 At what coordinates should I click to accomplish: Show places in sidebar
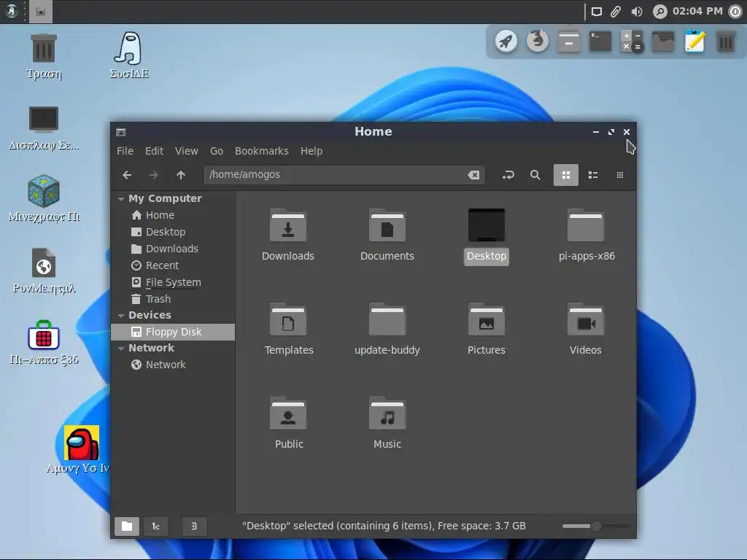pos(127,526)
